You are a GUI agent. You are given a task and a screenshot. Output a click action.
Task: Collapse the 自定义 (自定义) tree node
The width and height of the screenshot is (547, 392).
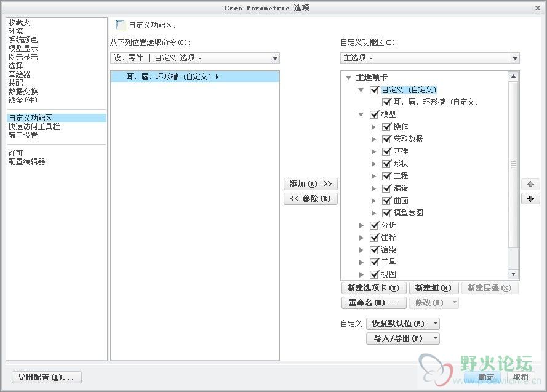pos(361,90)
